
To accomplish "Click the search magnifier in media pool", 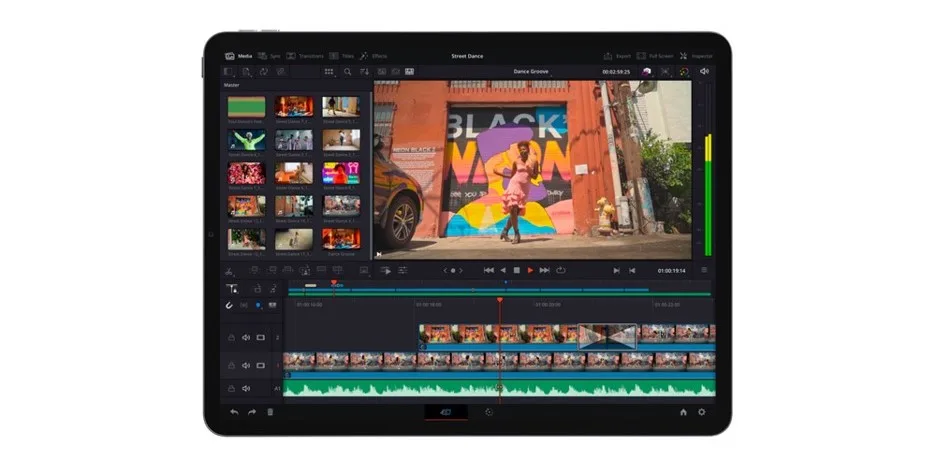I will [x=347, y=72].
